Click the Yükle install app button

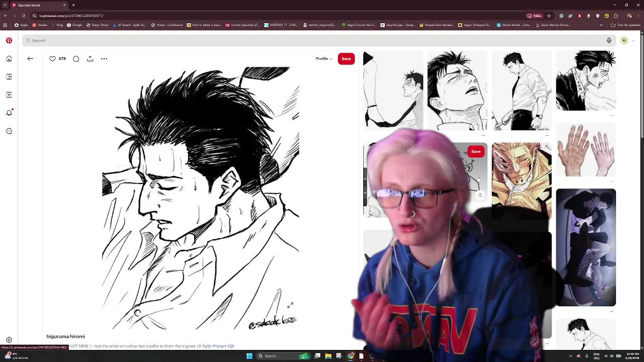pos(535,16)
